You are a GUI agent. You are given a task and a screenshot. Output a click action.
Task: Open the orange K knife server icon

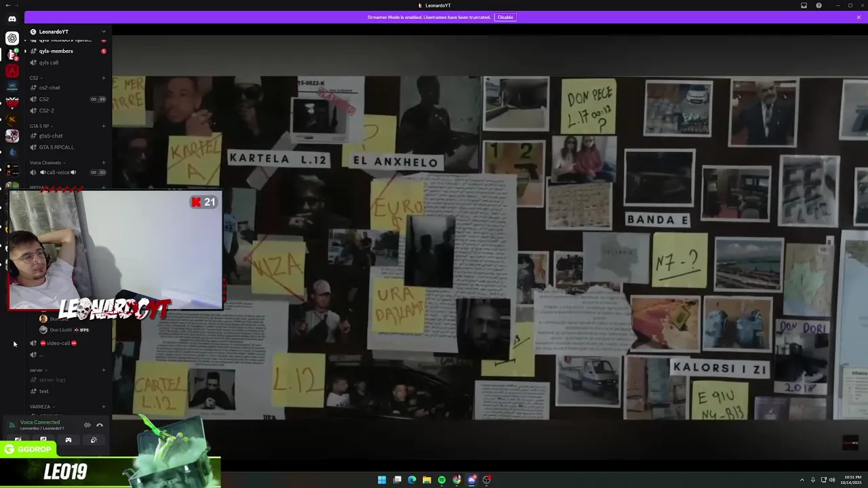pyautogui.click(x=12, y=119)
